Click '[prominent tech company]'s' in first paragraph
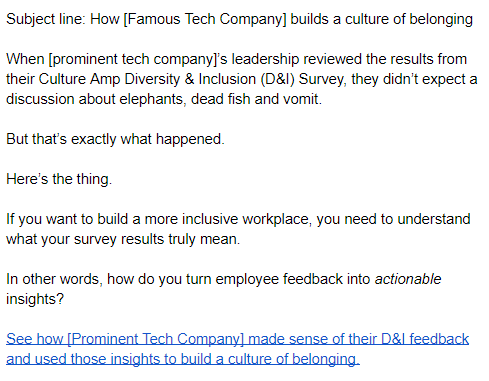 pos(138,59)
